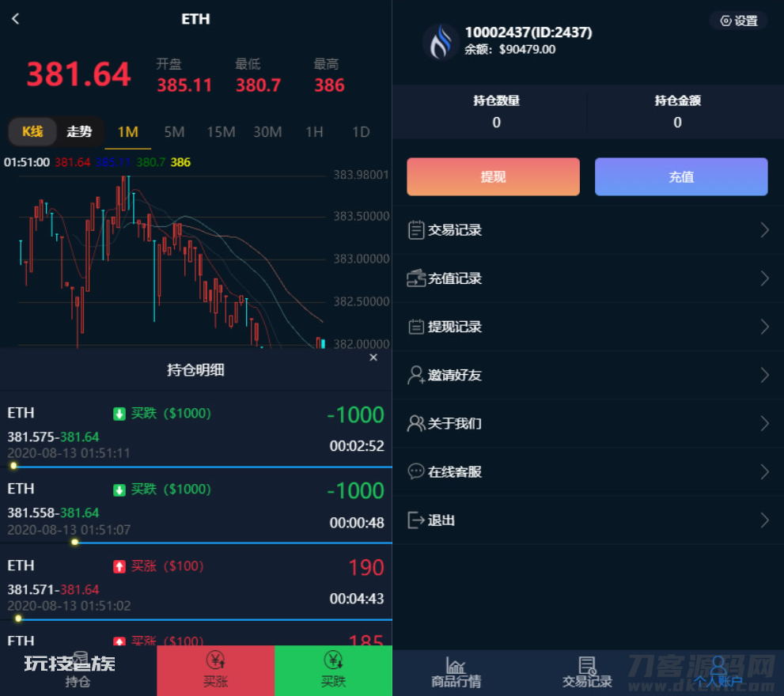Click the yen down-arrow icon on 买跌
This screenshot has height=696, width=784.
pos(333,660)
